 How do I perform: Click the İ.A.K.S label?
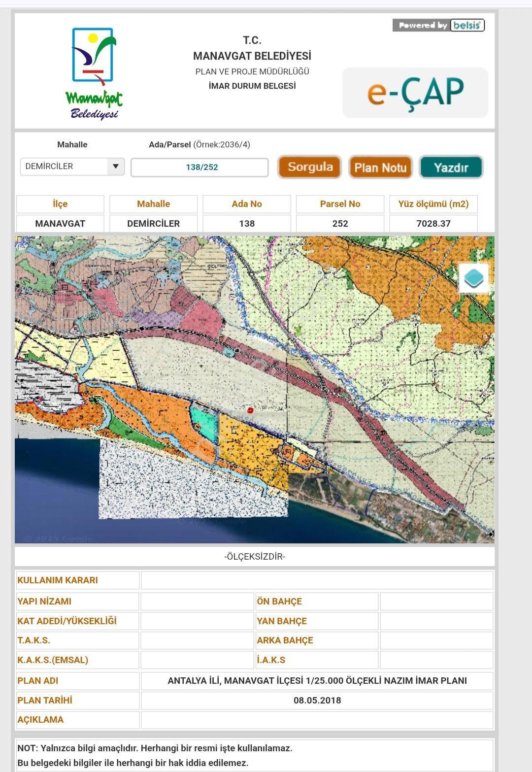coord(271,660)
